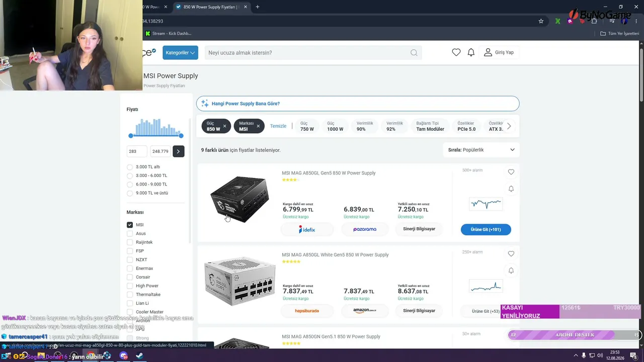Open the Chrome three-dot menu
The width and height of the screenshot is (644, 362).
(x=635, y=21)
